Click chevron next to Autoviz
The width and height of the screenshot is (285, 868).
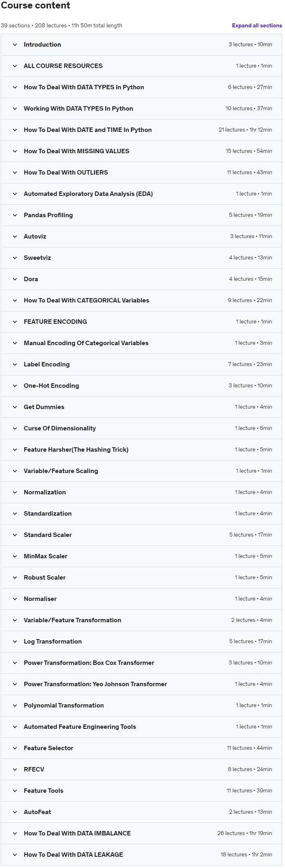(15, 237)
